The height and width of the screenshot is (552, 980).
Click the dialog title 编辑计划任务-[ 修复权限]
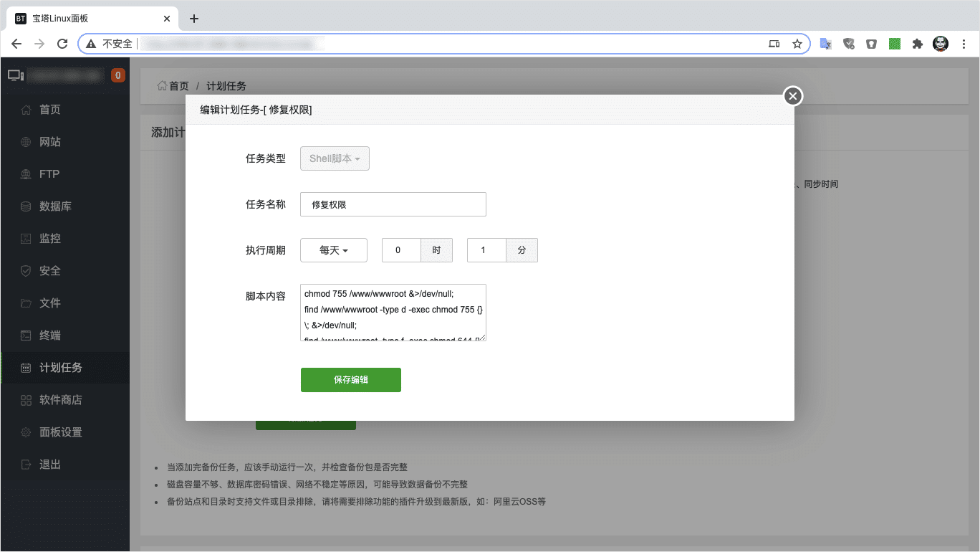(256, 110)
